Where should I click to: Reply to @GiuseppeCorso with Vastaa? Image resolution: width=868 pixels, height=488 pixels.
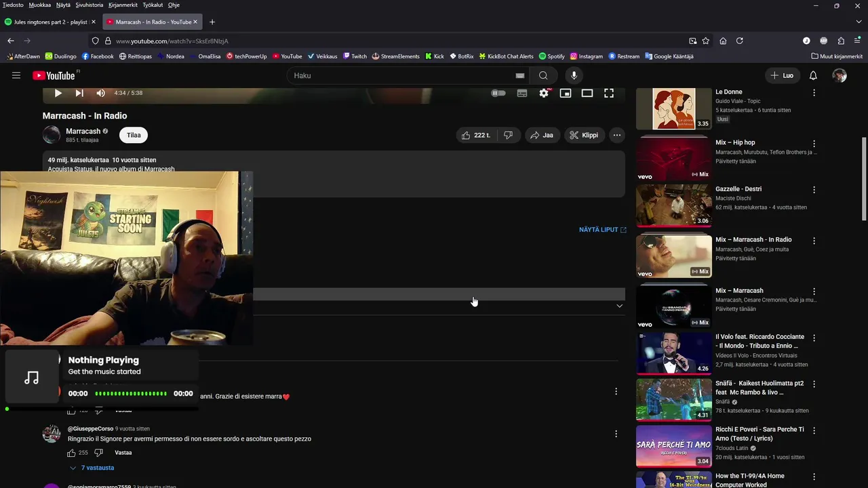point(123,453)
